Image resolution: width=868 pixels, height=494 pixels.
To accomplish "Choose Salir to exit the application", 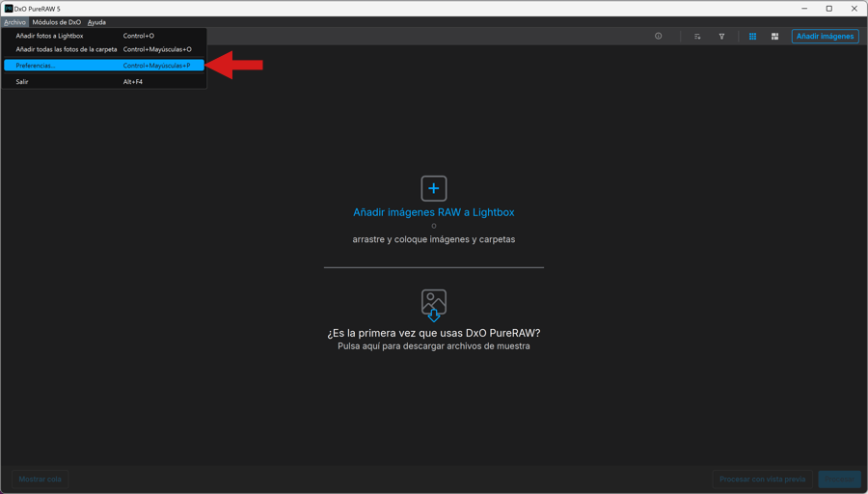I will coord(104,81).
